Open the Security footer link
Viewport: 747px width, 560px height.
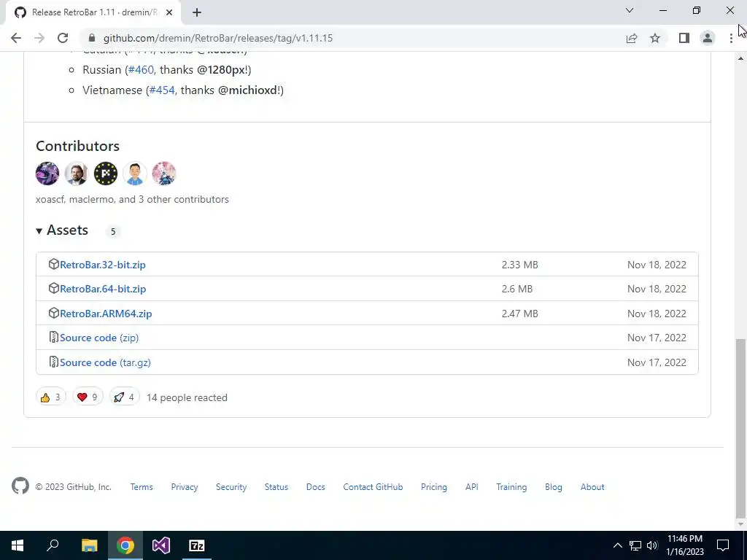click(x=231, y=487)
